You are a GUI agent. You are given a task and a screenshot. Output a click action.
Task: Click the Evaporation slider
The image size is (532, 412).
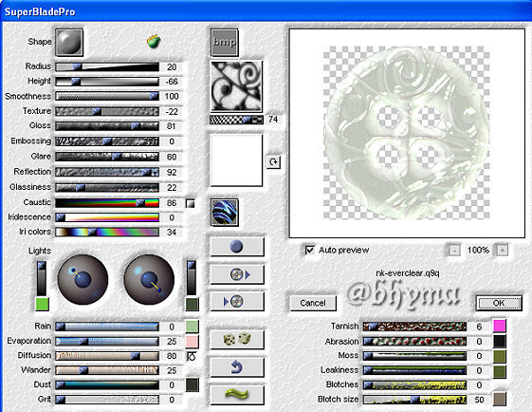(x=107, y=342)
